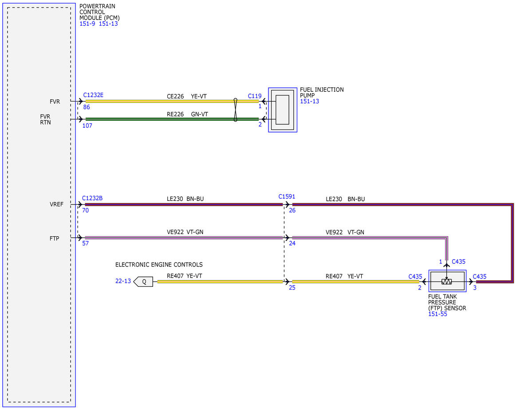The image size is (532, 411).
Task: Open the PCM 151-13 link beside 151-9
Action: (108, 24)
